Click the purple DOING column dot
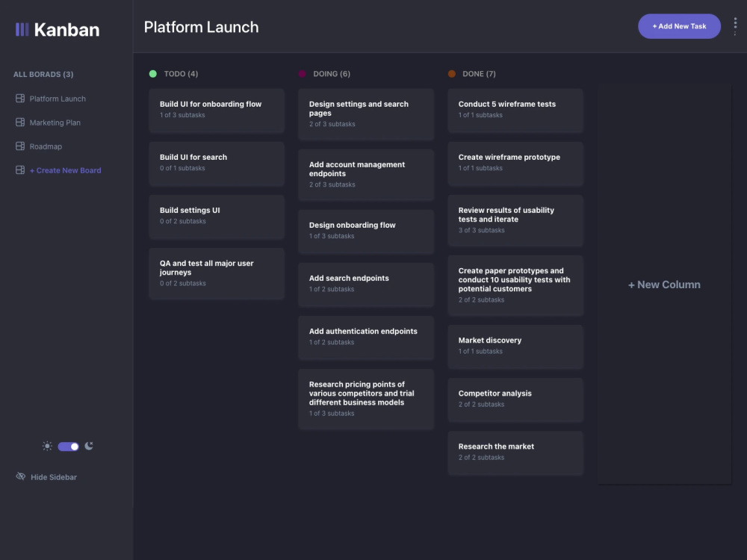 (302, 74)
